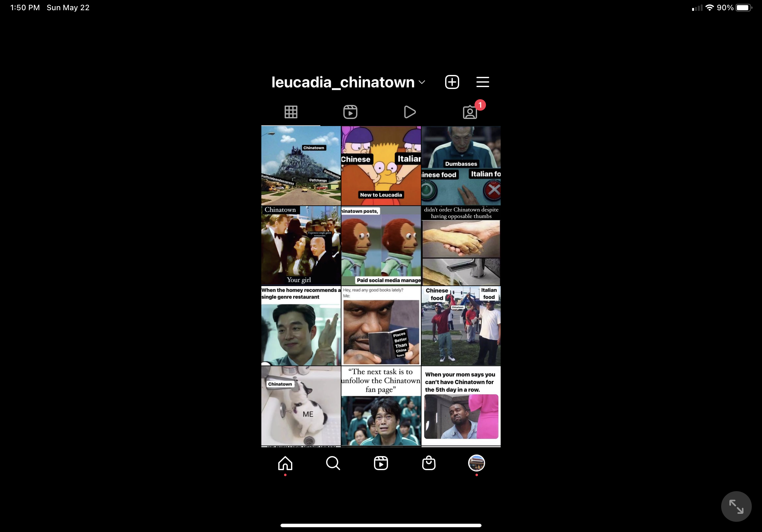Switch to the videos play tab

click(x=410, y=112)
